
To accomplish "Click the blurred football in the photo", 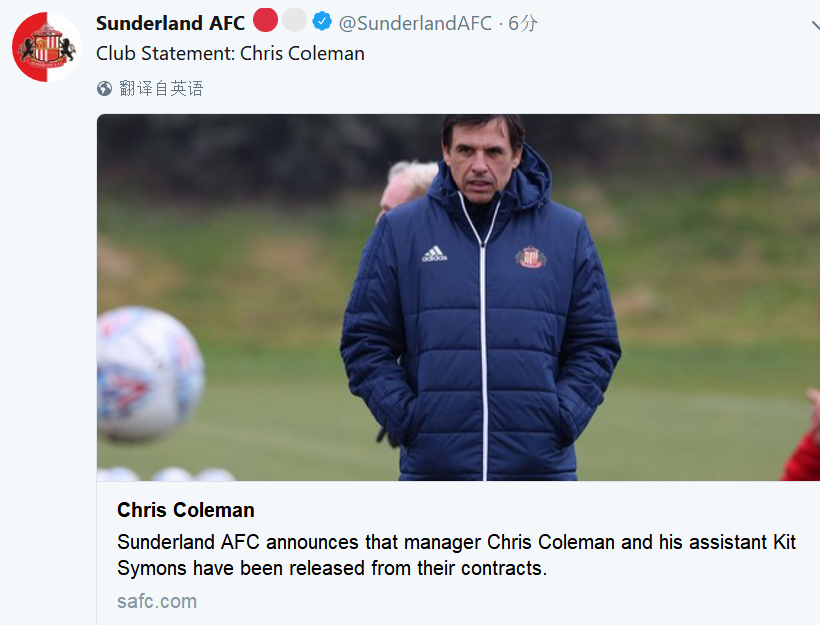I will point(147,374).
